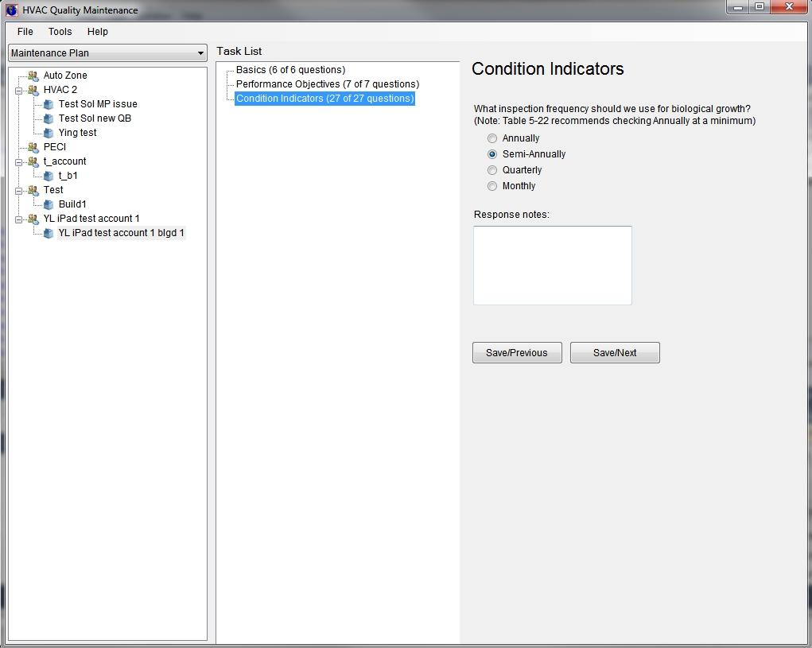Minimize the HVAC Quality Maintenance window
Screen dimensions: 812x648
(x=738, y=7)
